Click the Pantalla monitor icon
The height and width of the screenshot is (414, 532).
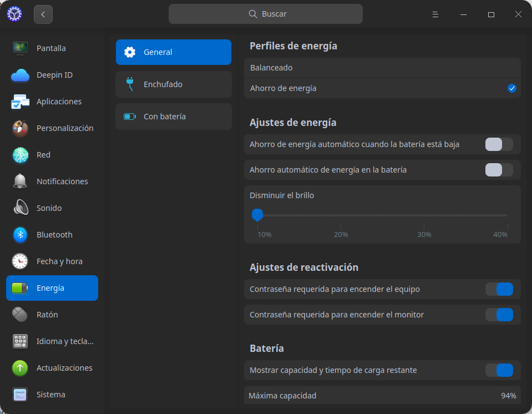coord(20,48)
